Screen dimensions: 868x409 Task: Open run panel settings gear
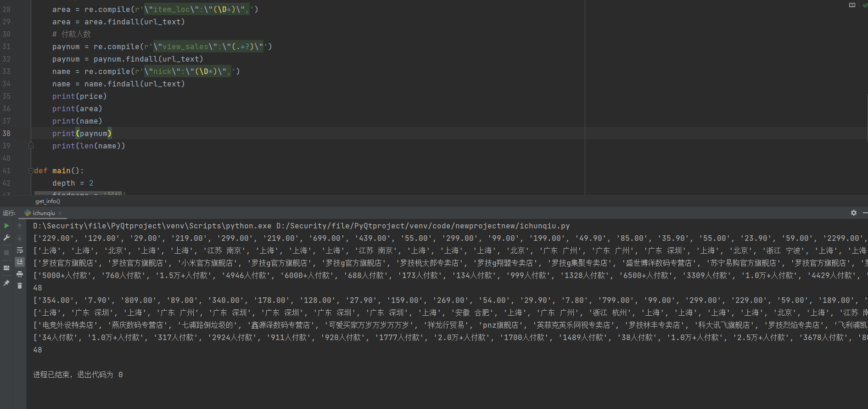[854, 213]
